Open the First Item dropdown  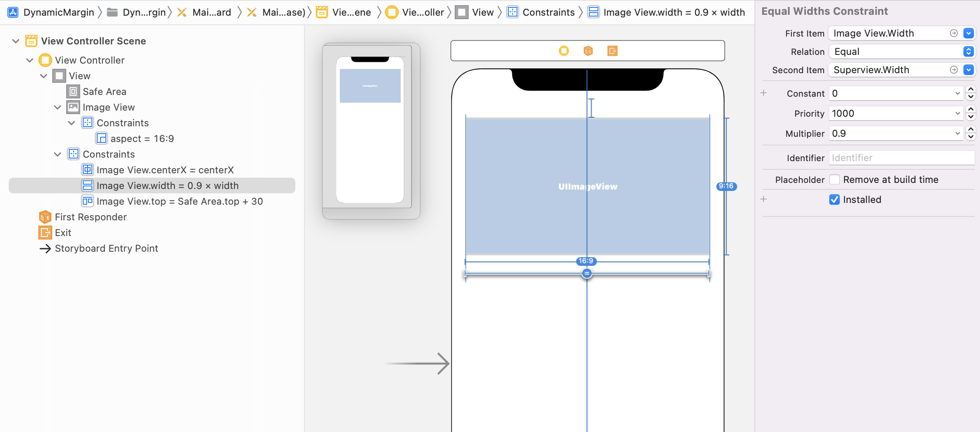[969, 33]
